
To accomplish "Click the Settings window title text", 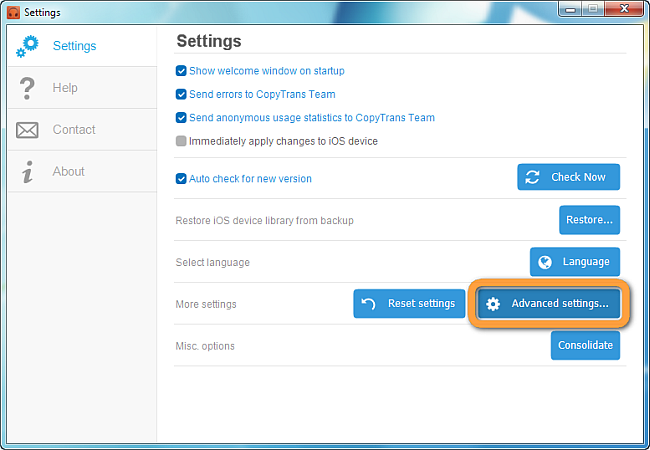I will (42, 13).
